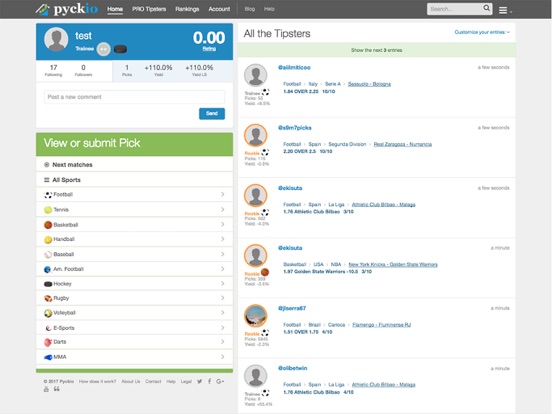
Task: Expand the Handball row chevron
Action: point(222,239)
